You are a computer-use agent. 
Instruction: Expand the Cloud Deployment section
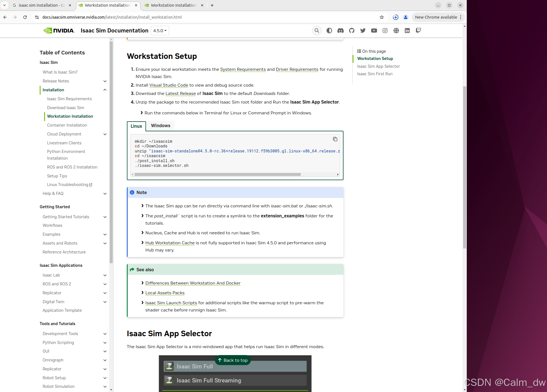105,134
